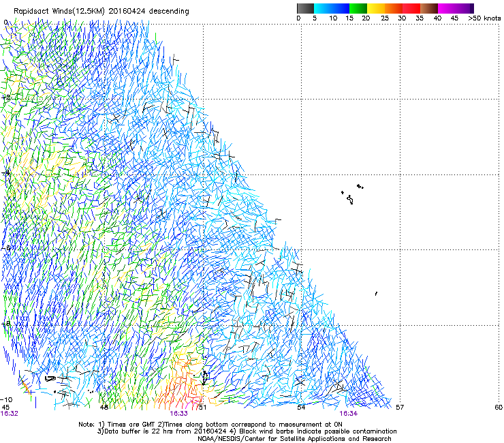Click the longitude label '48'
The height and width of the screenshot is (443, 504).
(x=104, y=408)
